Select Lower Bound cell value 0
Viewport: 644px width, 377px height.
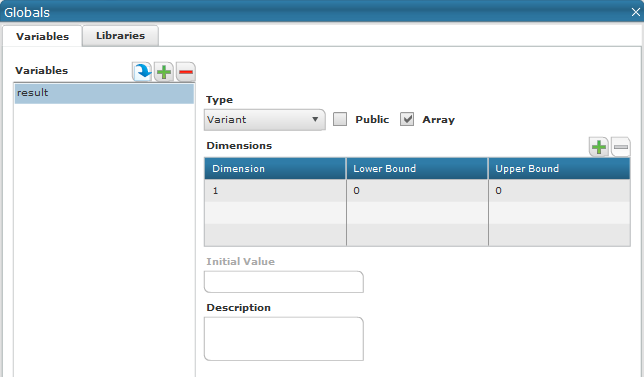[417, 191]
